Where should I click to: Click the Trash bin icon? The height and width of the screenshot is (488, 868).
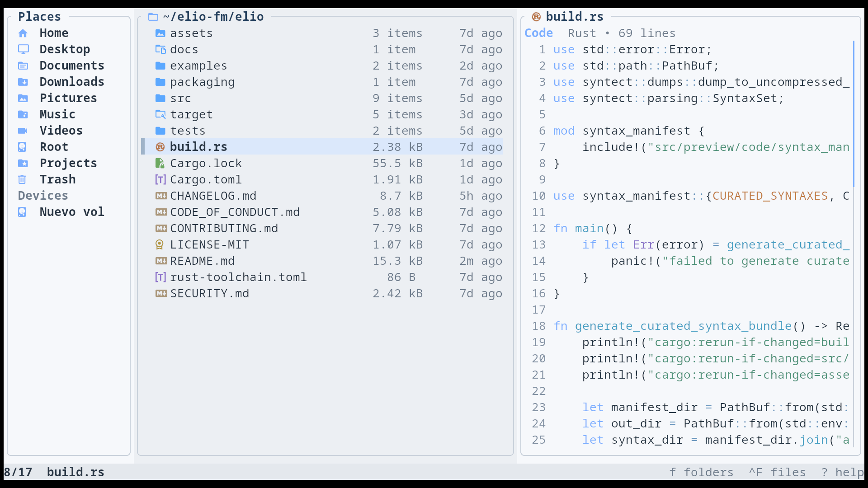(x=22, y=180)
